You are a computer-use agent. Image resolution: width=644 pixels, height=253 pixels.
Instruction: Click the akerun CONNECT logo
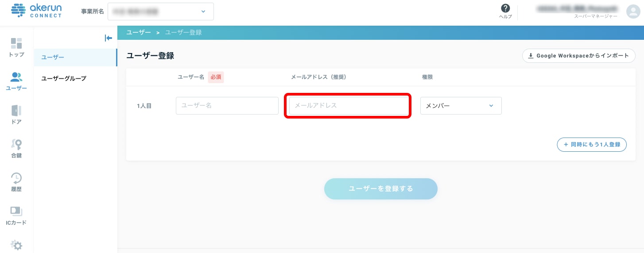(x=36, y=11)
